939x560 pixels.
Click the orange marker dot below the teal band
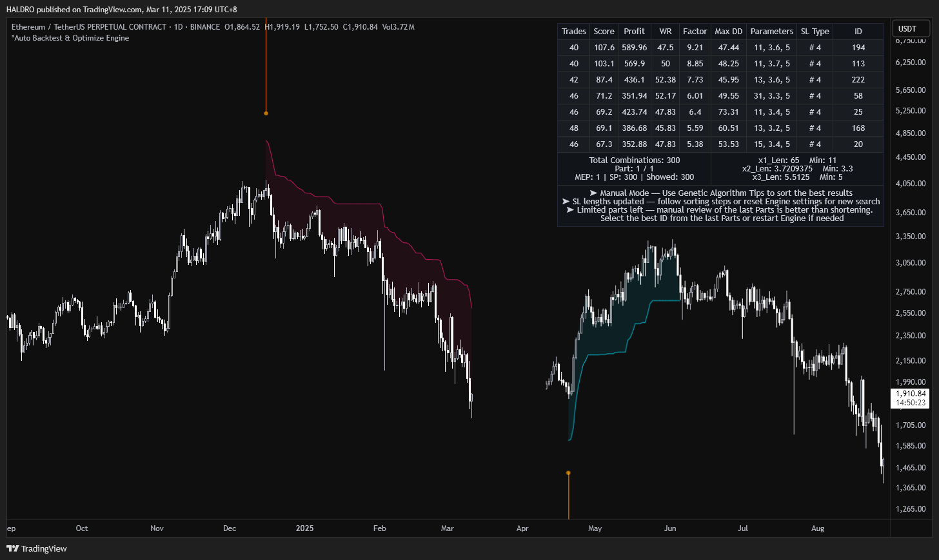coord(568,473)
